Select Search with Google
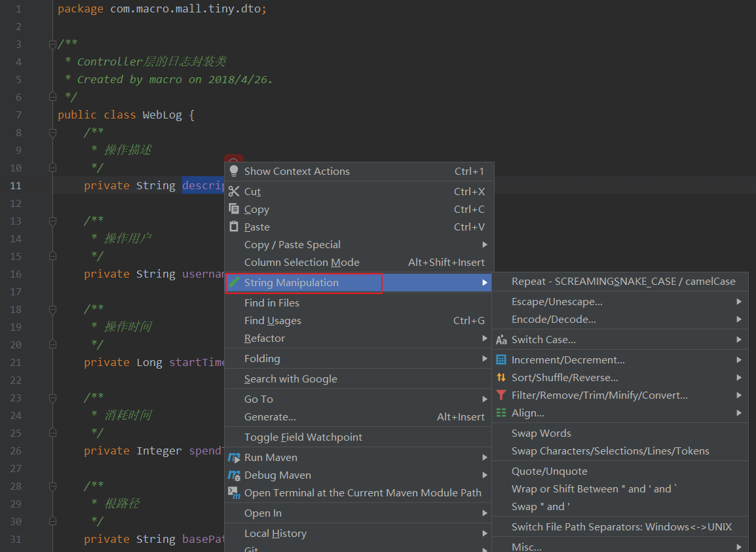The height and width of the screenshot is (552, 756). click(x=359, y=379)
